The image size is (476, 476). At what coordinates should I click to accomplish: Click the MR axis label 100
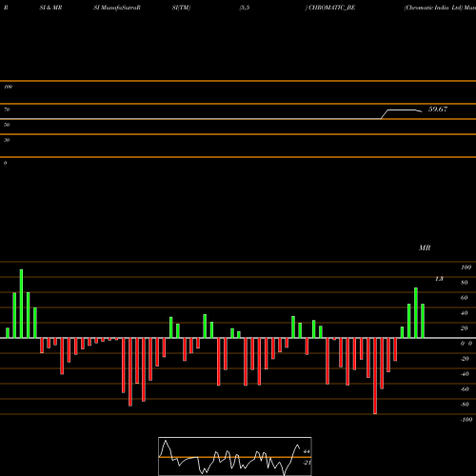tap(466, 268)
